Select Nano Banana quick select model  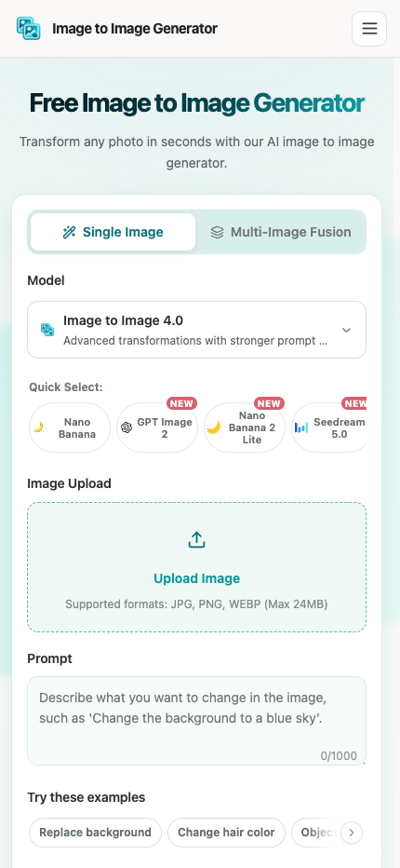tap(70, 427)
